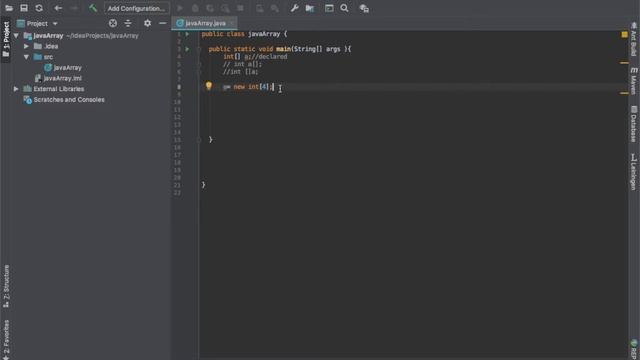Click the 'int[] a;//declared' code line
This screenshot has width=640, height=360.
coord(255,57)
